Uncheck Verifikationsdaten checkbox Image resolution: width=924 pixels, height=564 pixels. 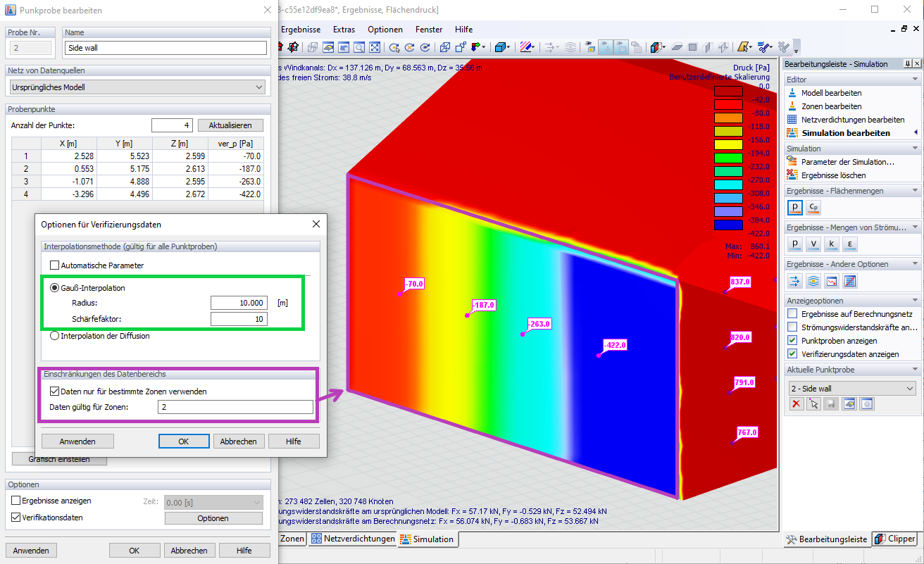16,518
